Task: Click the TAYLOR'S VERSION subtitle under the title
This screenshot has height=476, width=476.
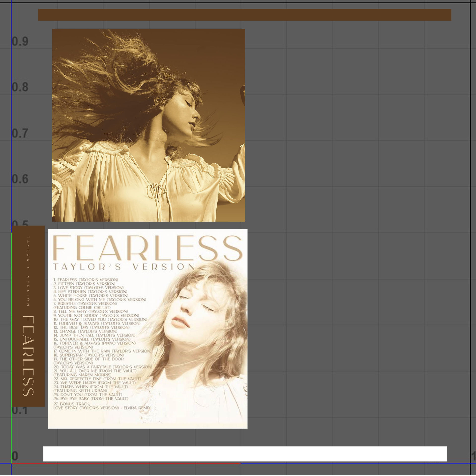Action: tap(124, 267)
